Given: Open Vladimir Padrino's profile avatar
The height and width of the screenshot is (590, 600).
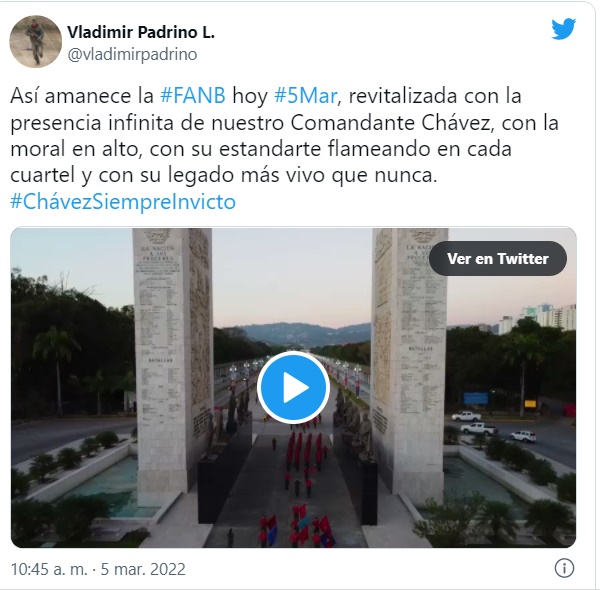Looking at the screenshot, I should 36,41.
